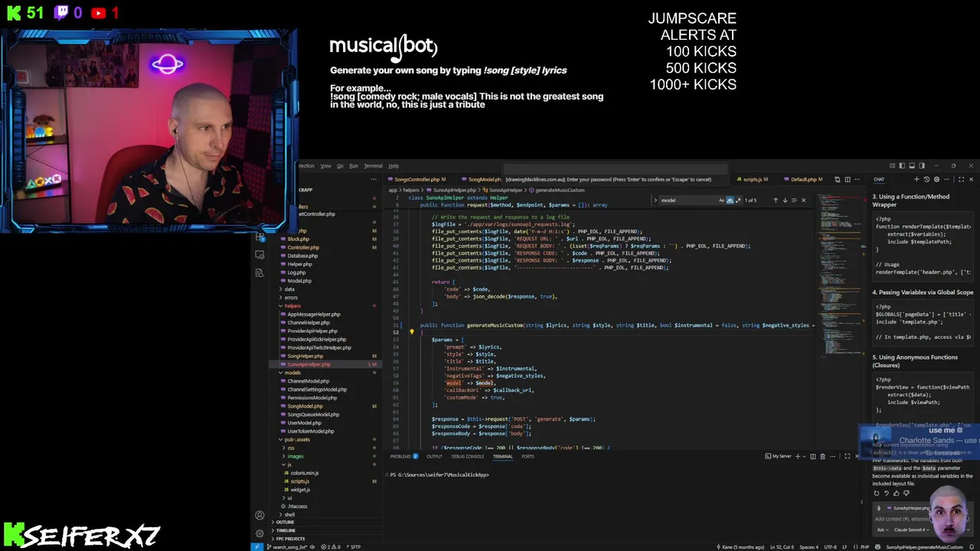The width and height of the screenshot is (980, 551).
Task: Click Ln 52, Col 6 status item
Action: (x=782, y=547)
